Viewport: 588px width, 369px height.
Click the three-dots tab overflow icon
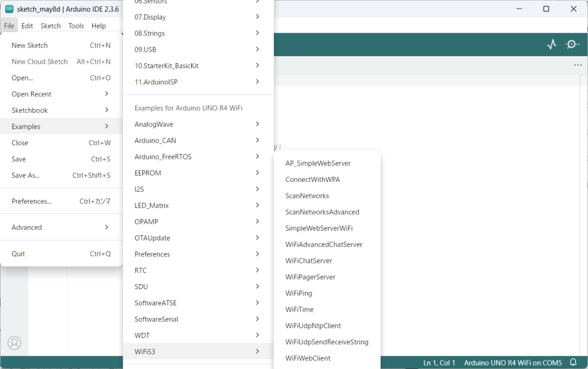click(x=578, y=65)
